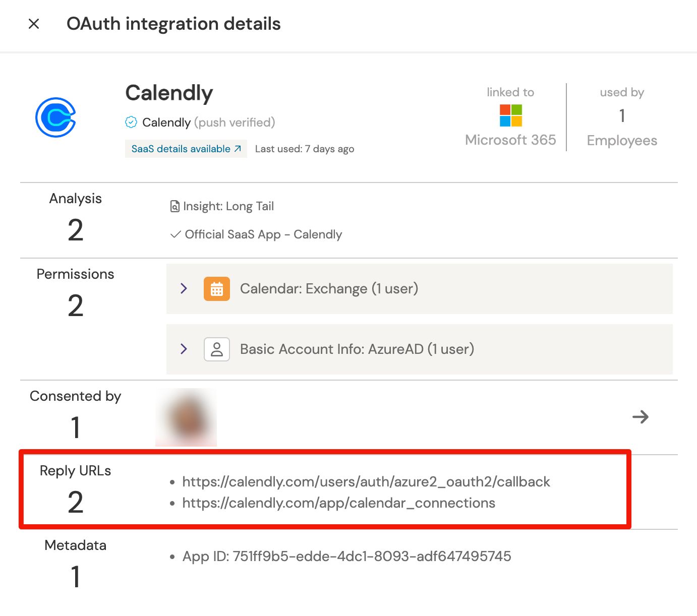
Task: Select the calendar_connections reply URL
Action: pyautogui.click(x=339, y=503)
